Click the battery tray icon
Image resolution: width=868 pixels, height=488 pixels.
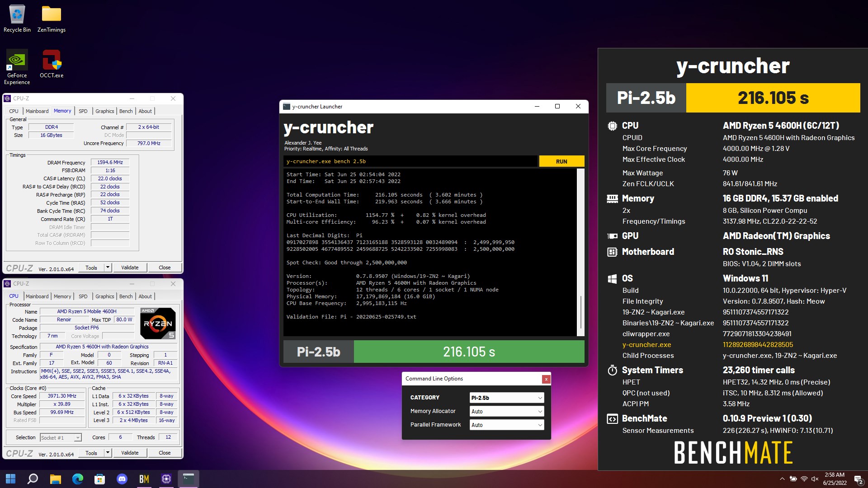click(793, 479)
